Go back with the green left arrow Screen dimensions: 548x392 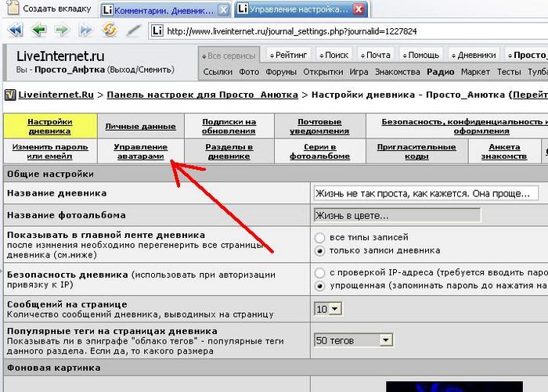(38, 31)
